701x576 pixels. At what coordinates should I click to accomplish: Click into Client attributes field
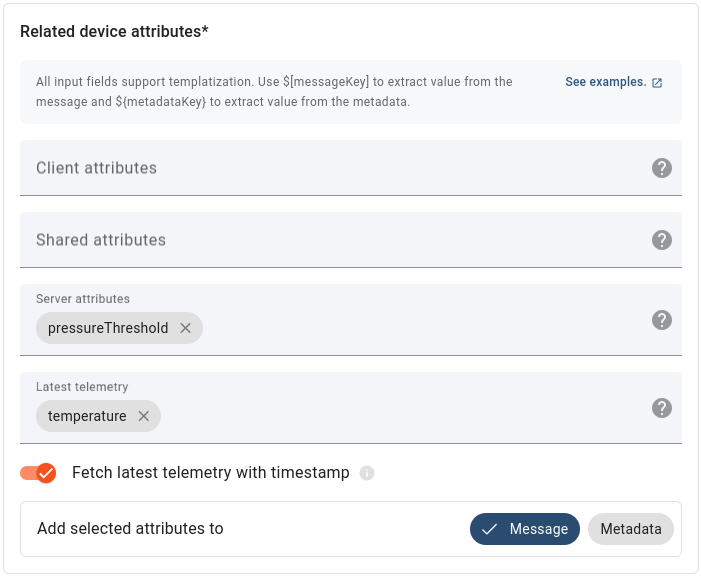coord(330,168)
